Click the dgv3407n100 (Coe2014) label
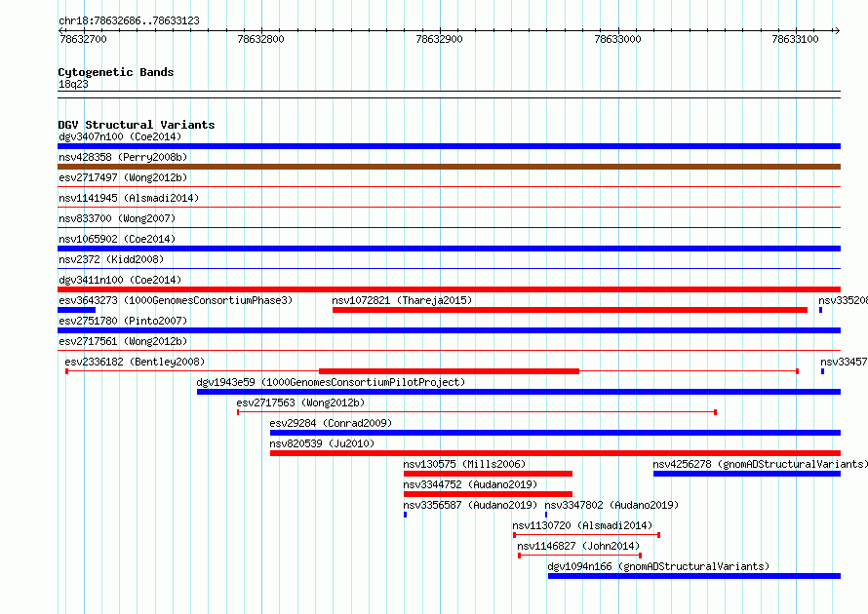The height and width of the screenshot is (614, 868). pos(120,136)
